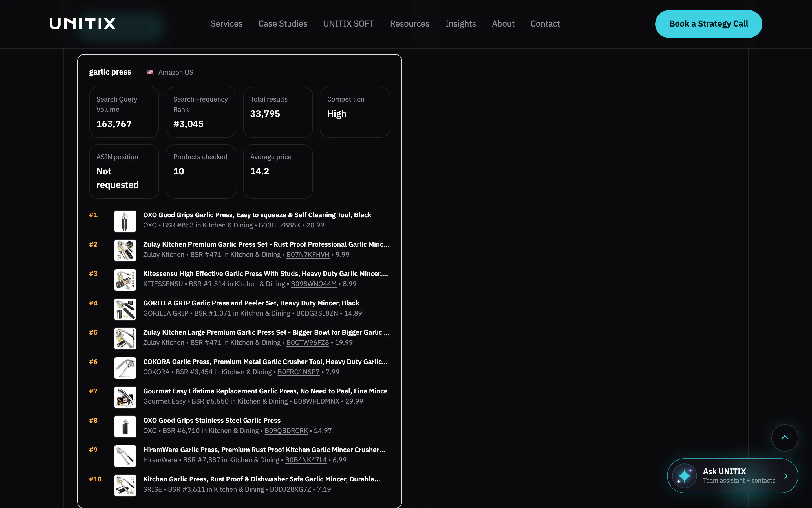812x508 pixels.
Task: Click the Kitessensu garlic press thumbnail
Action: (x=125, y=280)
